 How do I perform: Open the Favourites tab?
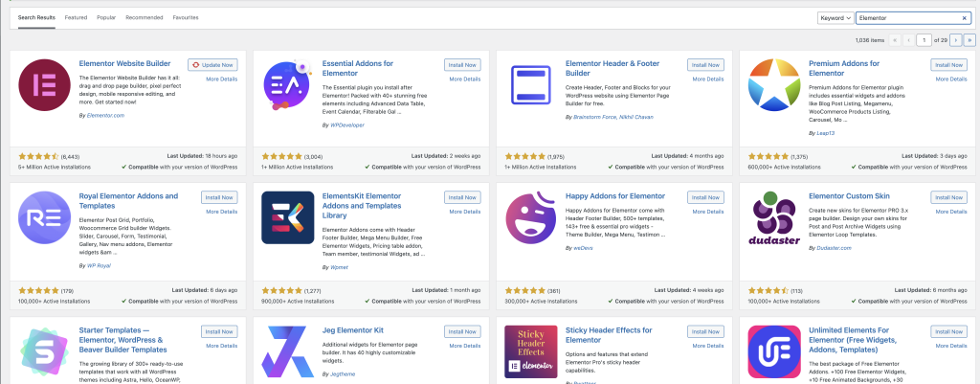(186, 17)
